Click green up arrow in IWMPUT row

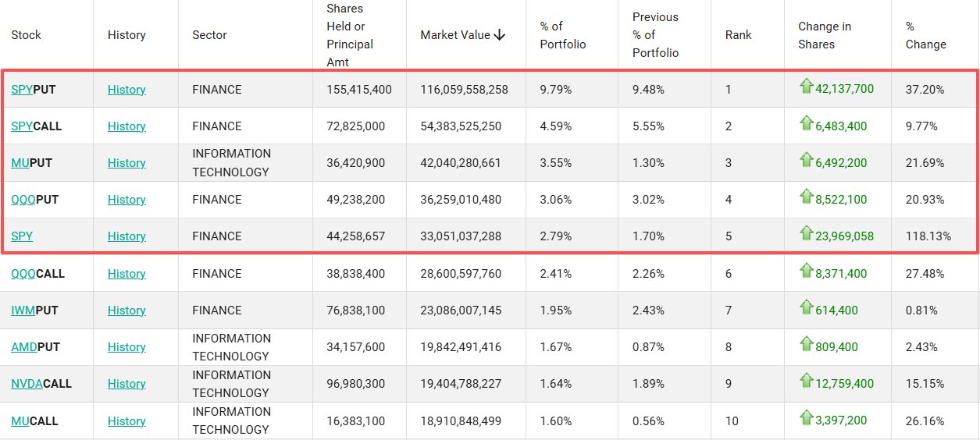806,307
